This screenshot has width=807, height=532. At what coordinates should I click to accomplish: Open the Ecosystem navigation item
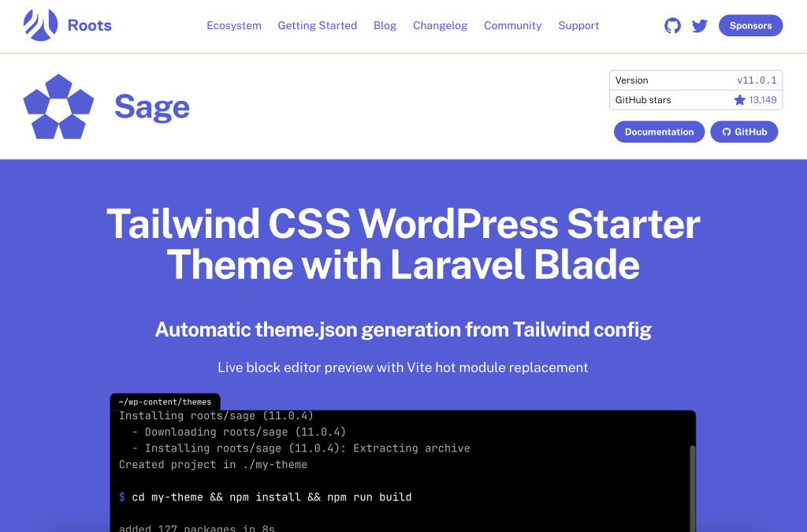tap(233, 25)
